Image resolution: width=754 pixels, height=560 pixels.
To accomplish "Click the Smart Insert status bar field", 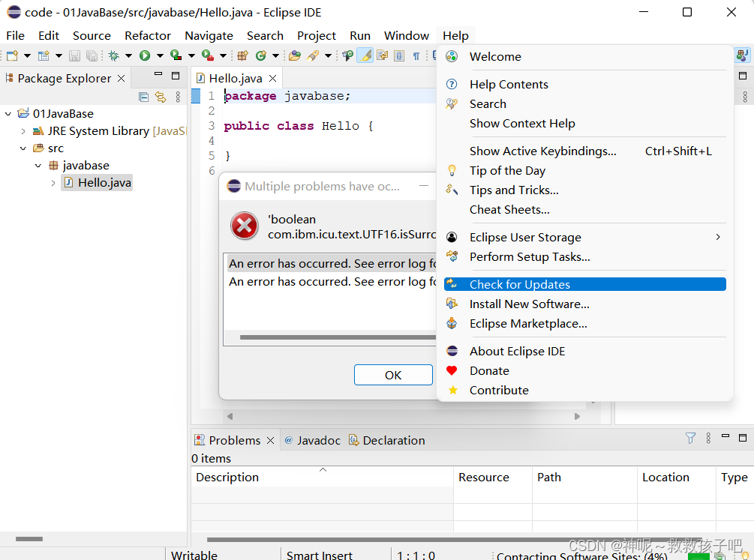I will pyautogui.click(x=320, y=555).
